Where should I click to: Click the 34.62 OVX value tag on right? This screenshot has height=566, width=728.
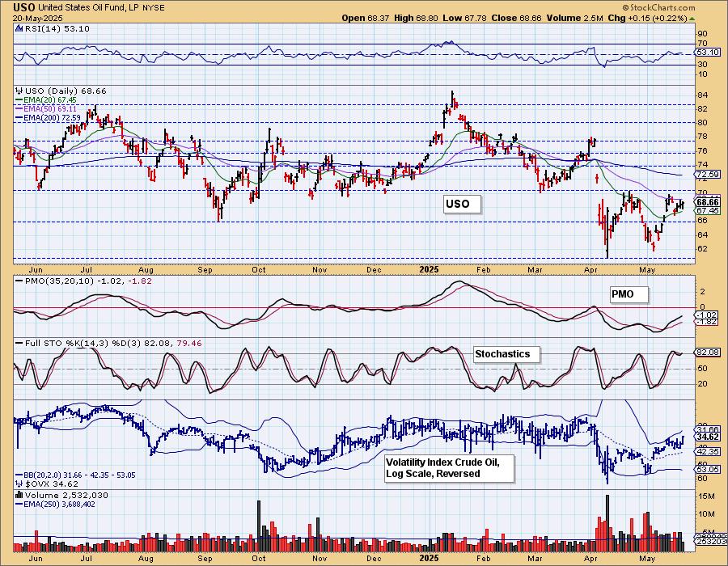708,437
